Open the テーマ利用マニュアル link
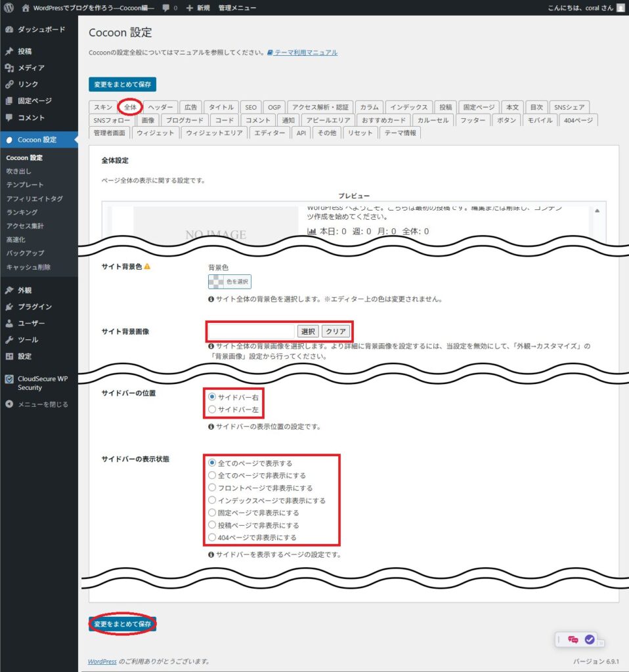The height and width of the screenshot is (672, 629). 305,52
